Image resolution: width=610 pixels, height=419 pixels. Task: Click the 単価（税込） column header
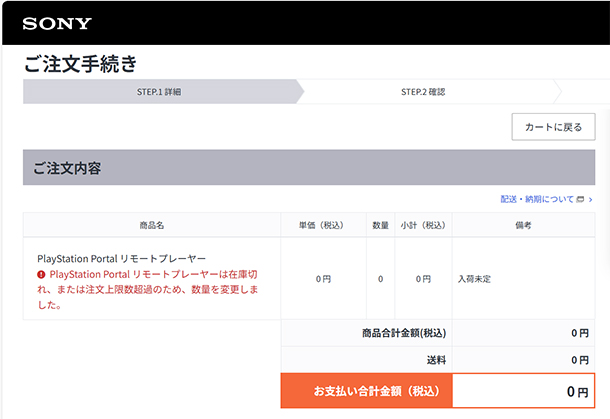click(323, 225)
